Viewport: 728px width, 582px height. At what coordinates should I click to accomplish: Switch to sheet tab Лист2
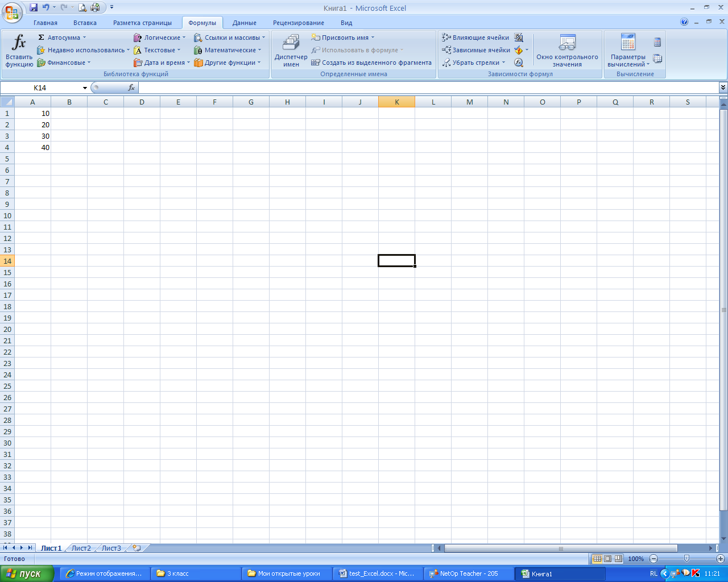(81, 548)
